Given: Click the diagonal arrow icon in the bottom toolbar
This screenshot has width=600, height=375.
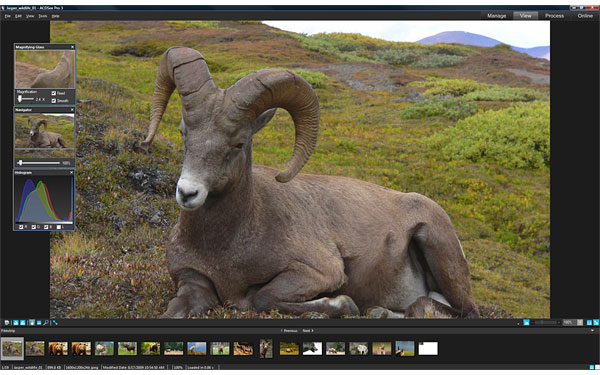Looking at the screenshot, I should (x=55, y=323).
